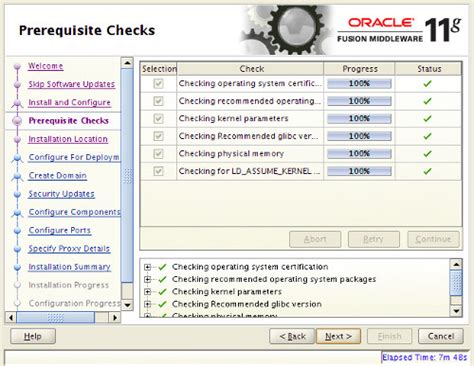Toggle checkbox for Recommended glibc version check
This screenshot has height=366, width=474.
(158, 136)
